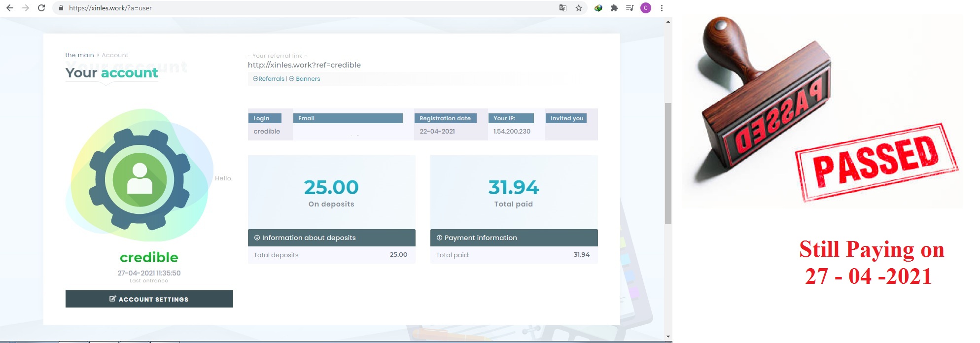Open the Extensions puzzle piece menu
The height and width of the screenshot is (343, 980).
coord(614,8)
